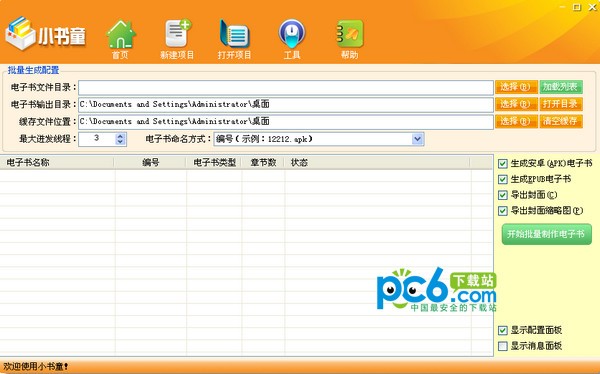Uncheck 生成EPUB电子书 option
Image resolution: width=600 pixels, height=374 pixels.
pos(503,179)
